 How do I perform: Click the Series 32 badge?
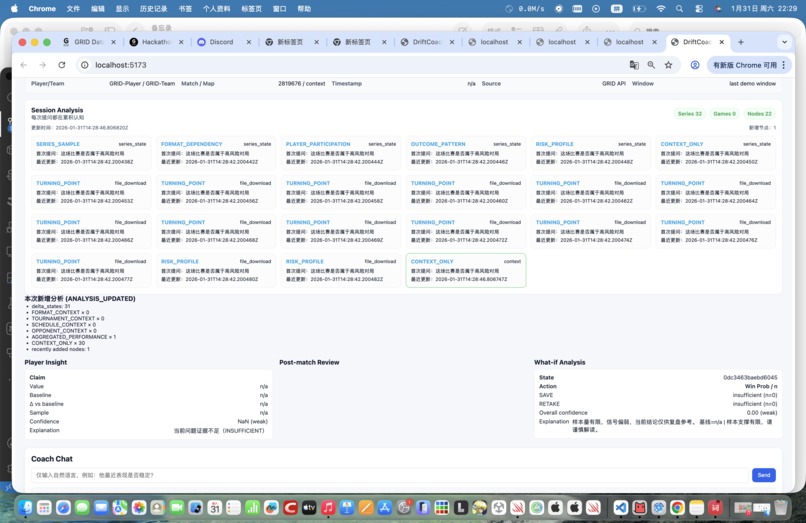(689, 114)
